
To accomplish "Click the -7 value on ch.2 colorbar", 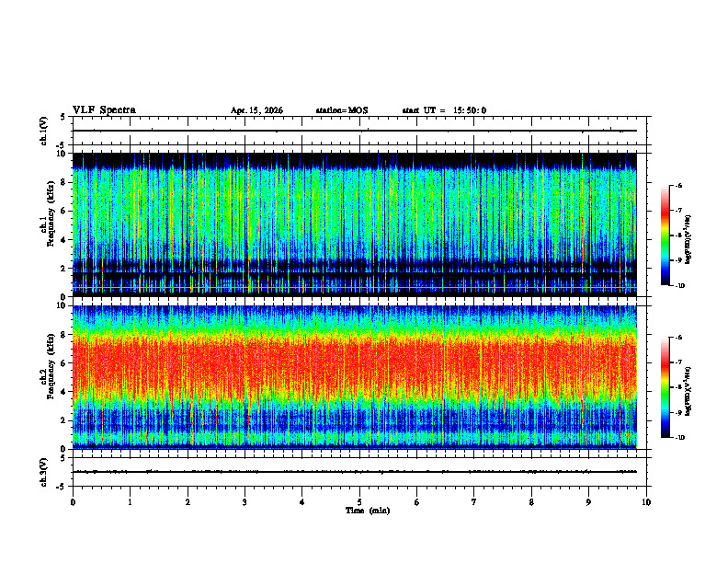I will pos(679,362).
